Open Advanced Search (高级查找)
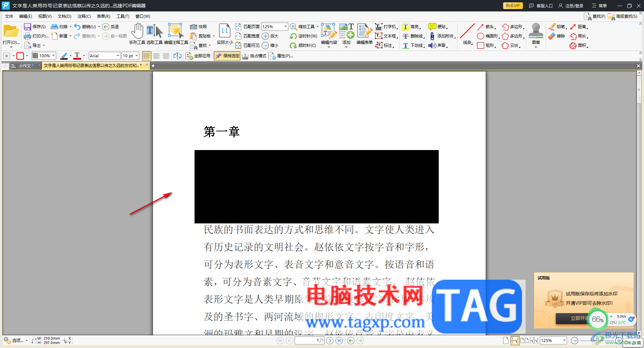The image size is (644, 348). [x=623, y=16]
